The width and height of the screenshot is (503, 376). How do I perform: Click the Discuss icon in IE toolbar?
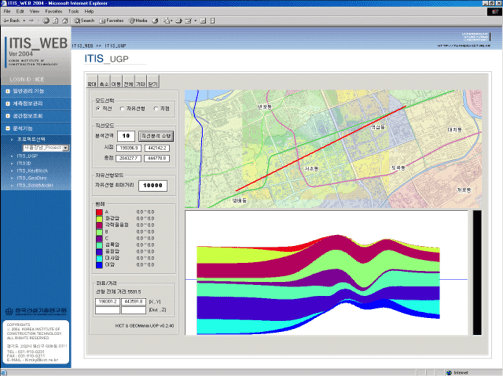203,21
